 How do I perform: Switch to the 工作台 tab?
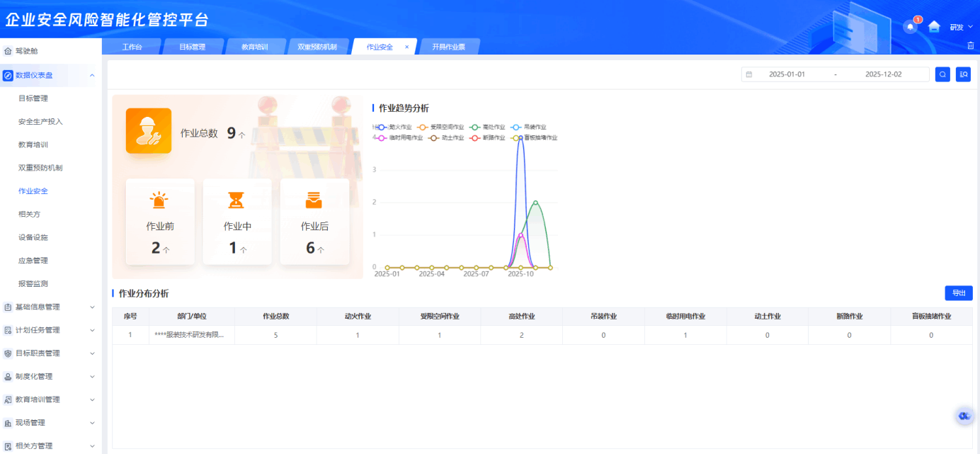132,46
